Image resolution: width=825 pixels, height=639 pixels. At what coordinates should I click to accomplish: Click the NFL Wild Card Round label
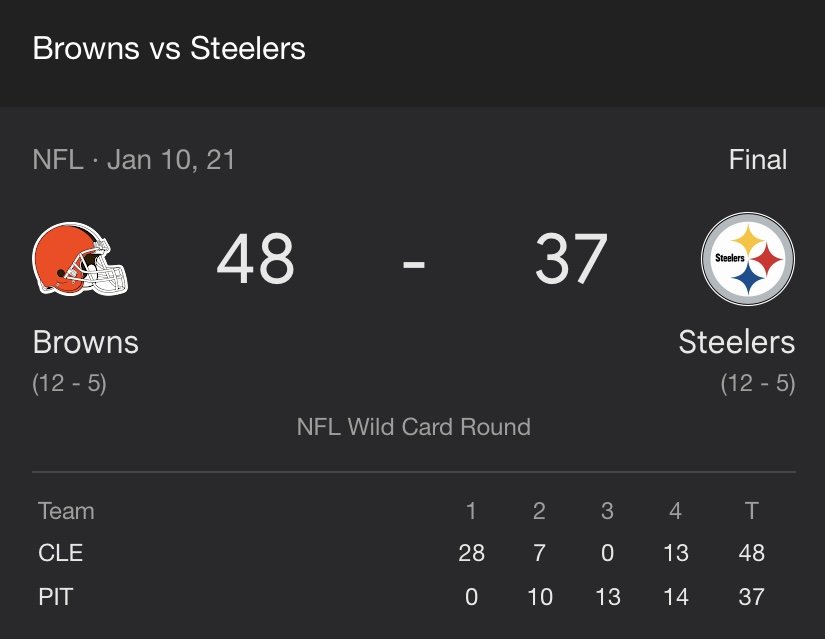414,427
